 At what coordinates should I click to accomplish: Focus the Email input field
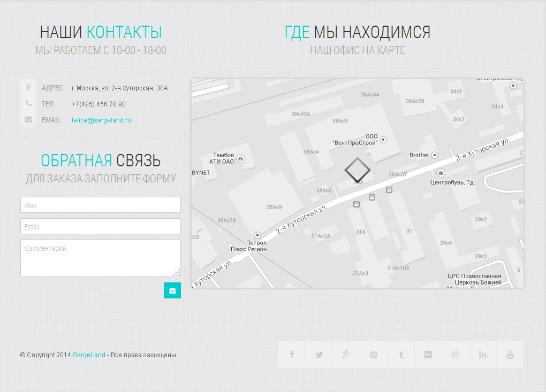coord(101,226)
